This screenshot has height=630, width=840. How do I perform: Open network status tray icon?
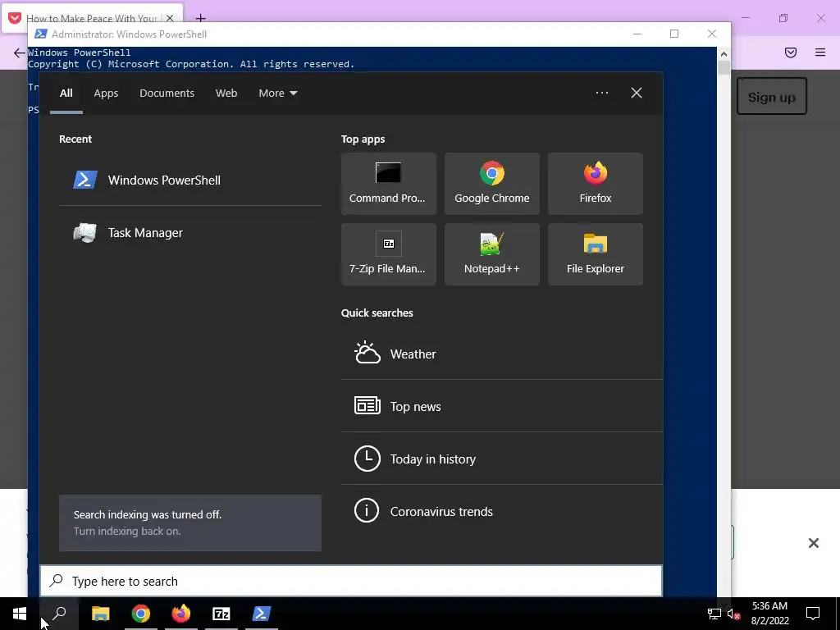coord(714,614)
